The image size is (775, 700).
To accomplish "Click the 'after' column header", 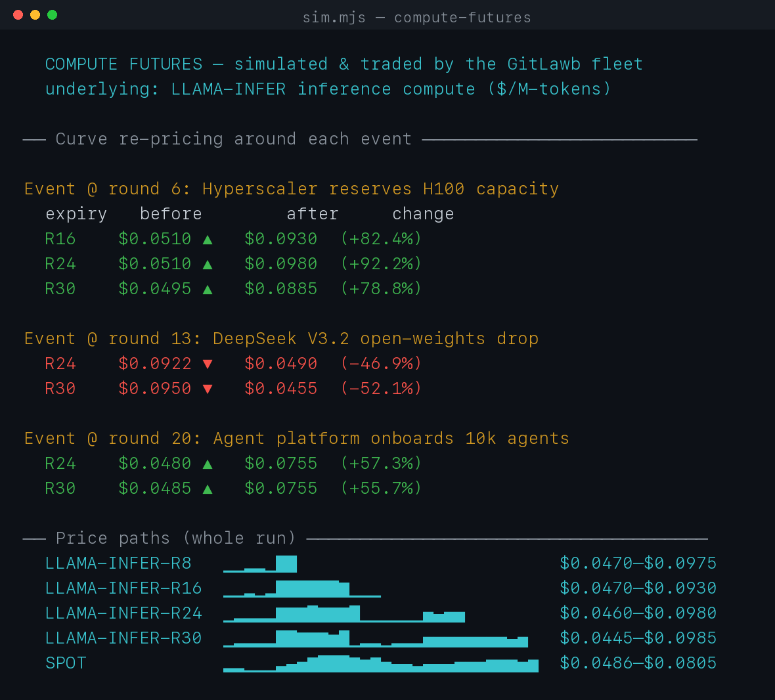I will point(313,214).
